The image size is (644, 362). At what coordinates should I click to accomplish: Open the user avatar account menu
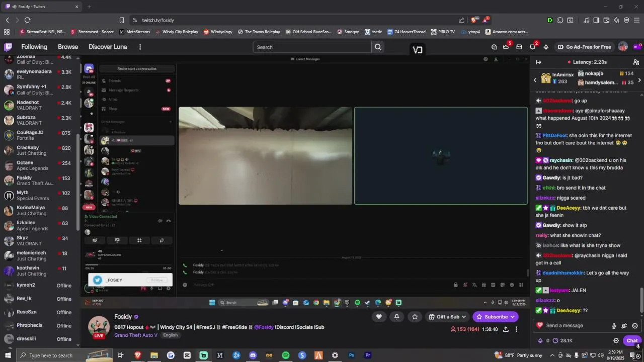(x=623, y=47)
